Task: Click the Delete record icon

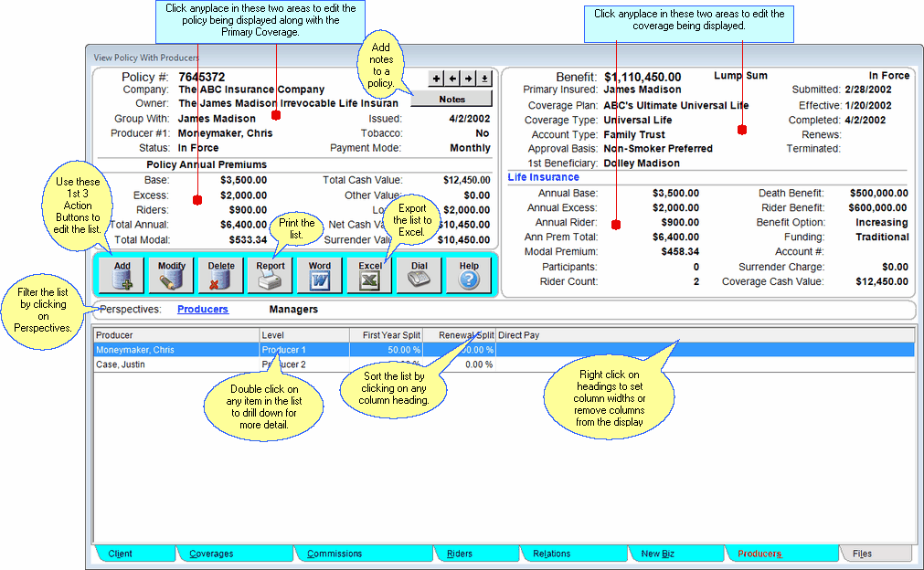Action: tap(220, 275)
